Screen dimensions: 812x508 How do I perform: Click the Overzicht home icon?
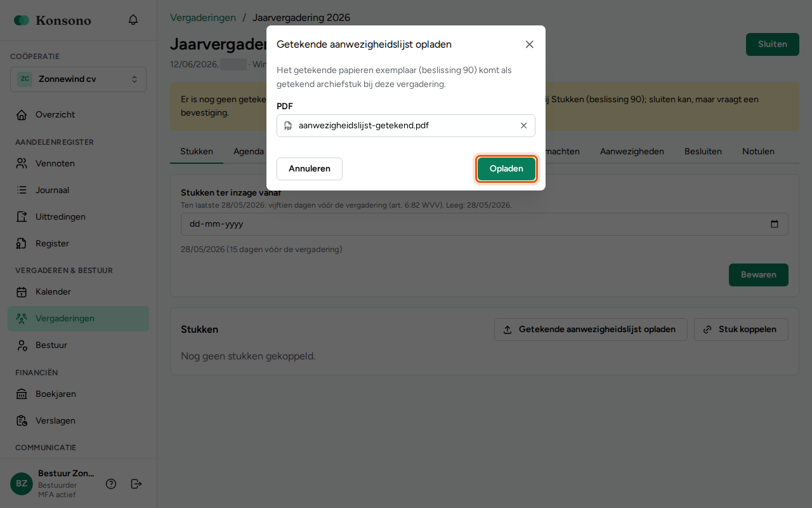[x=22, y=115]
